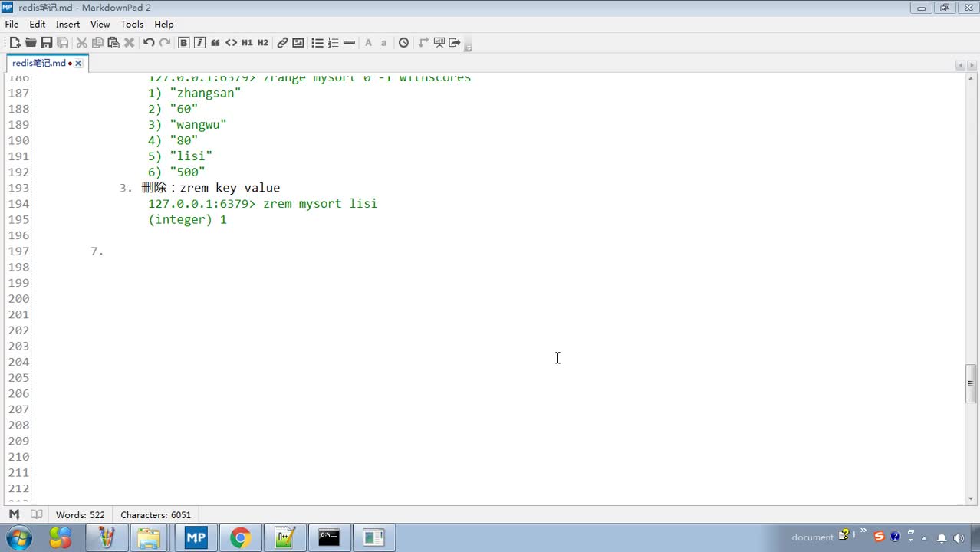980x552 pixels.
Task: Open Chrome from the taskbar
Action: pos(240,538)
